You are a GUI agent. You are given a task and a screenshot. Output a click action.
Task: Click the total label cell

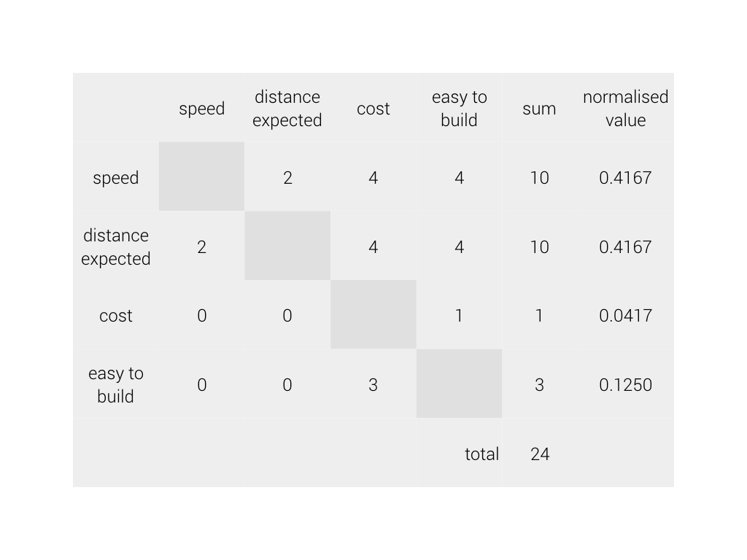[459, 453]
